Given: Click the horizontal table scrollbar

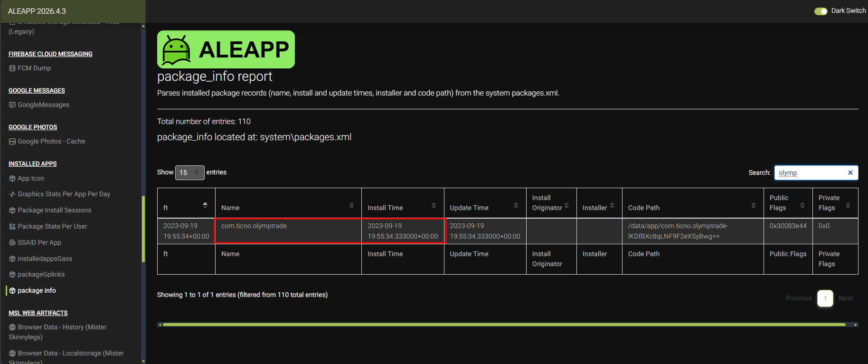Looking at the screenshot, I should coord(504,325).
